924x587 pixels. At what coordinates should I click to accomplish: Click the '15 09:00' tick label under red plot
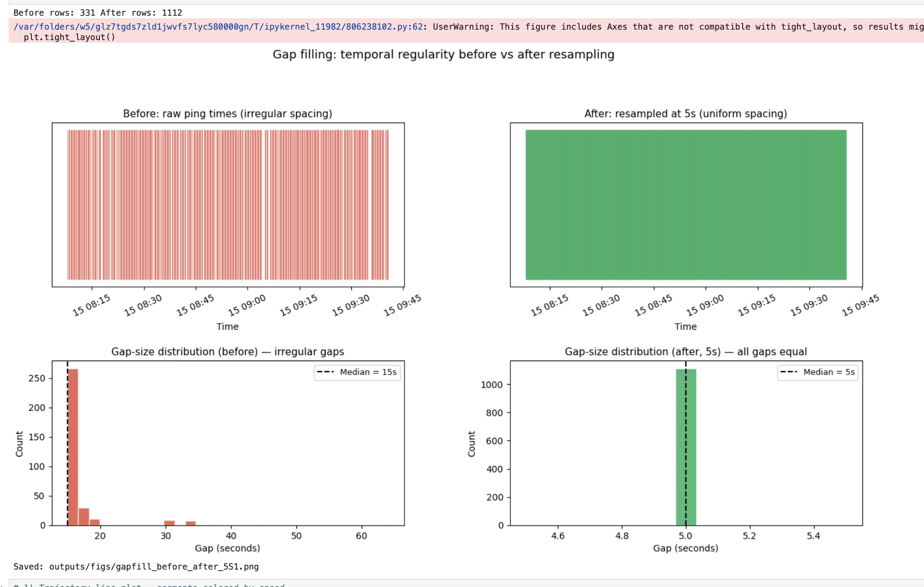tap(247, 305)
